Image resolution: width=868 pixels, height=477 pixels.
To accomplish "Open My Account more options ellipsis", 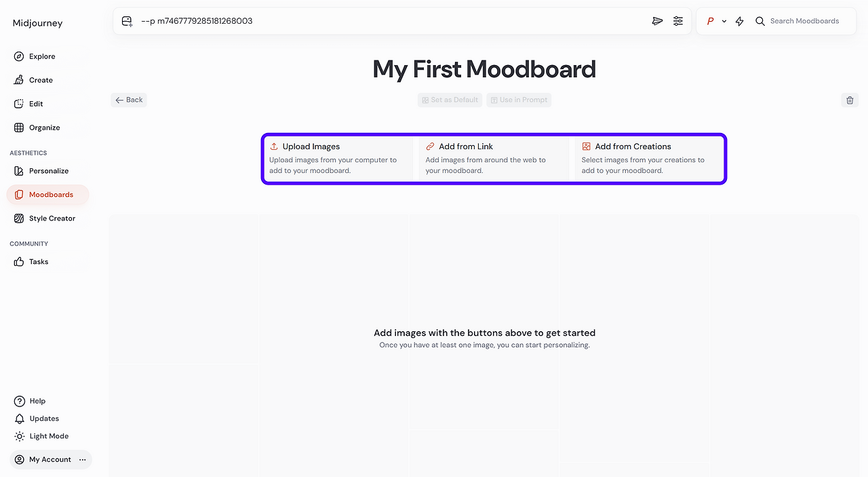I will pos(83,459).
